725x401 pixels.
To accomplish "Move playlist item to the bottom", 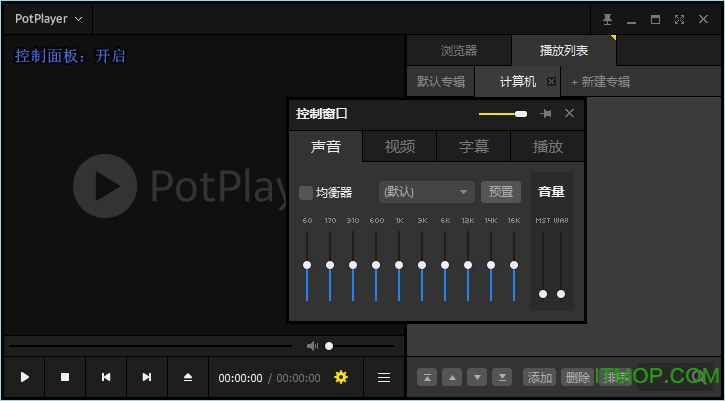I will 502,377.
